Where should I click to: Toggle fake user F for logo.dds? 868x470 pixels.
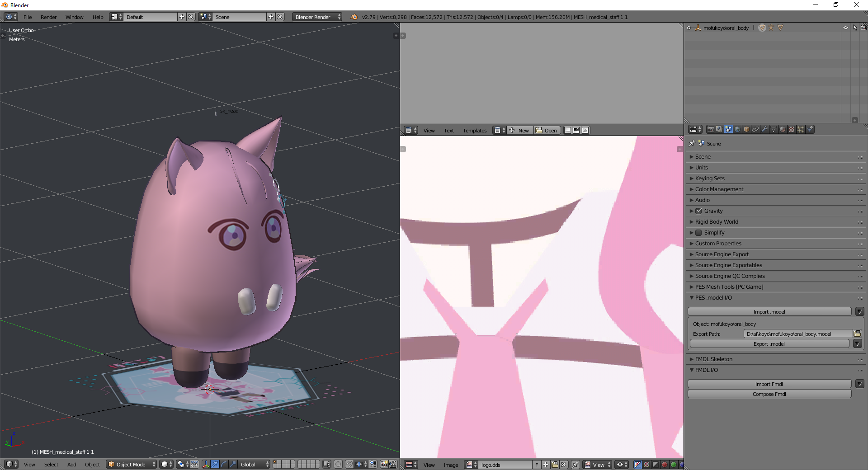pyautogui.click(x=537, y=465)
